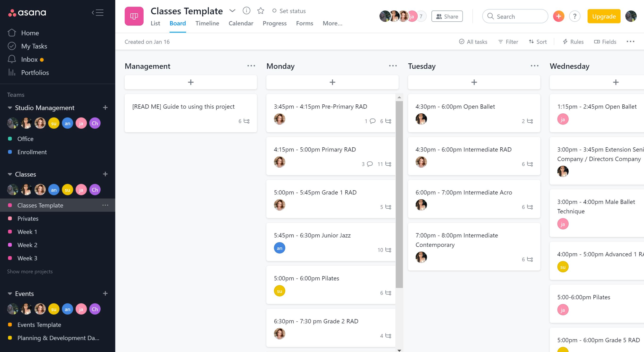Open the dropdown arrow beside Classes Template title
644x352 pixels.
tap(232, 10)
